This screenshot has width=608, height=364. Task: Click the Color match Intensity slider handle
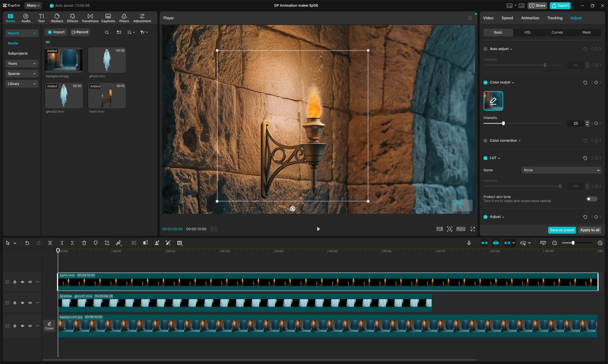pyautogui.click(x=503, y=123)
